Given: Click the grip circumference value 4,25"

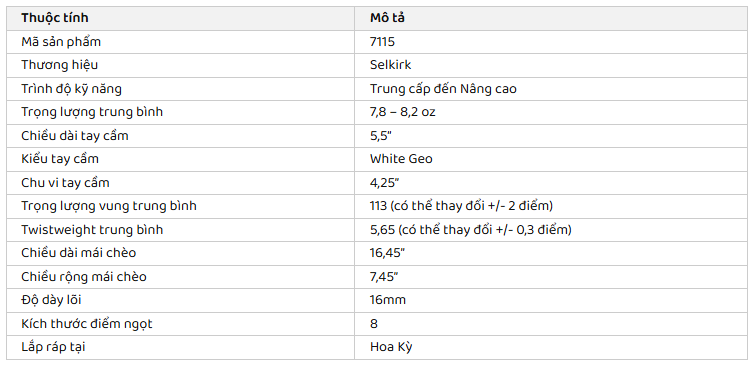Looking at the screenshot, I should point(384,183).
